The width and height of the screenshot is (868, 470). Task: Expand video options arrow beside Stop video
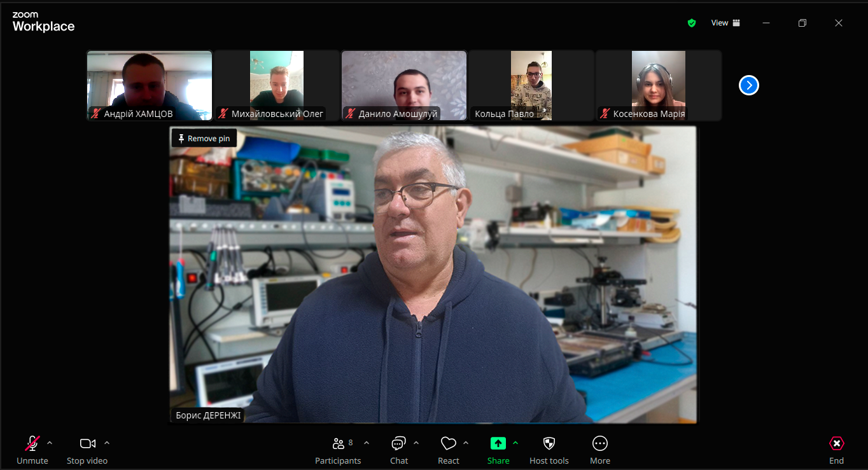tap(107, 443)
